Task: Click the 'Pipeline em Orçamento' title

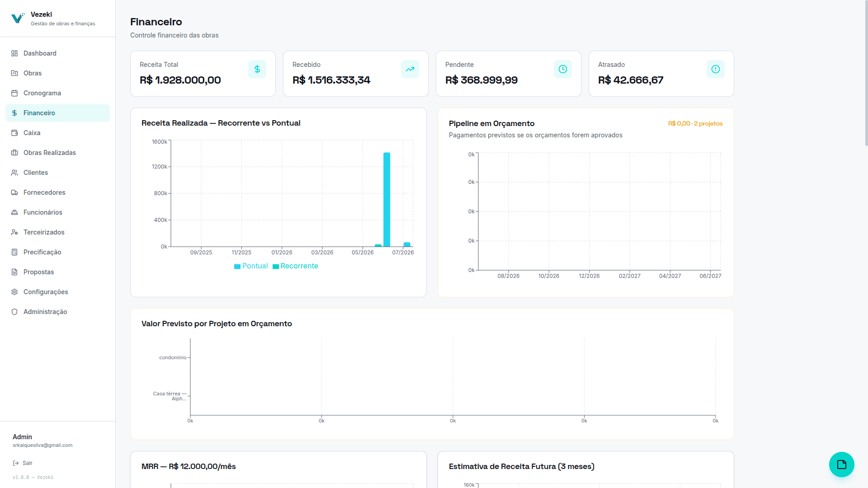Action: tap(491, 123)
